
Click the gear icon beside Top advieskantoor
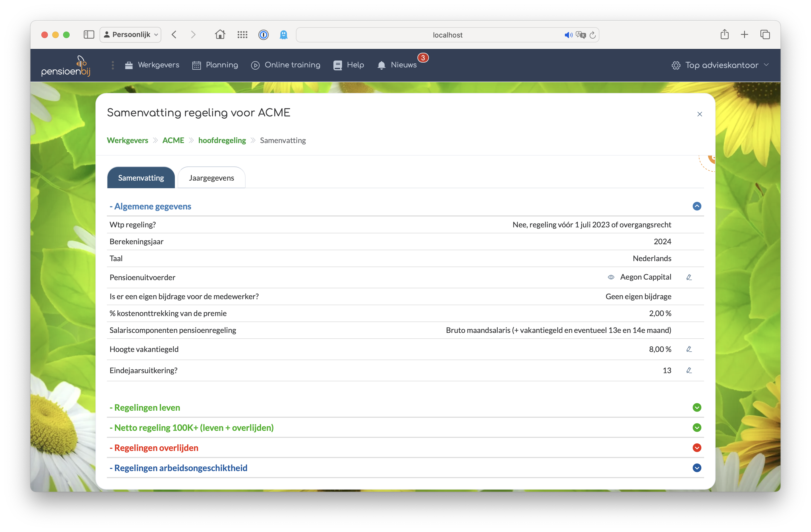[x=676, y=65]
